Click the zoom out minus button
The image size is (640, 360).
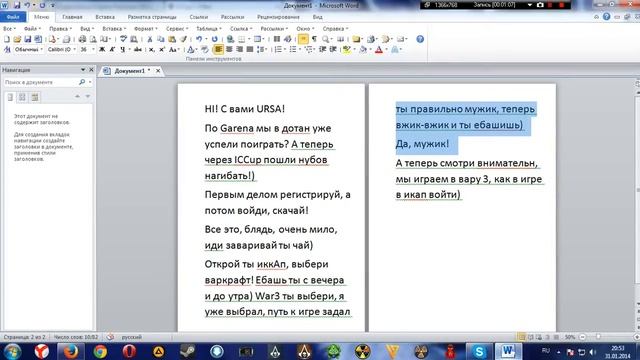coord(582,337)
